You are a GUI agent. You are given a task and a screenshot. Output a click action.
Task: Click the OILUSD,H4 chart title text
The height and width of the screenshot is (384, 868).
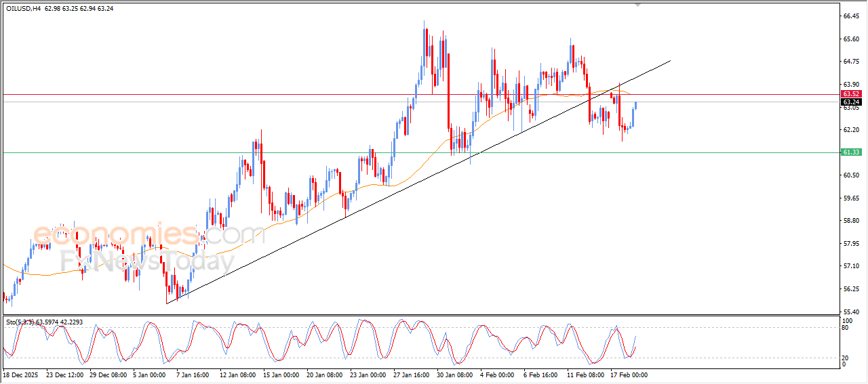tap(23, 9)
